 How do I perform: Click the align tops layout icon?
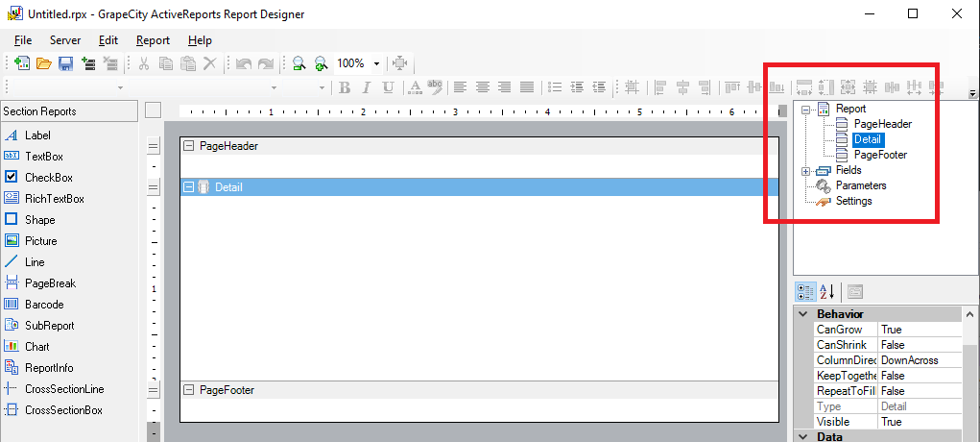[x=732, y=87]
